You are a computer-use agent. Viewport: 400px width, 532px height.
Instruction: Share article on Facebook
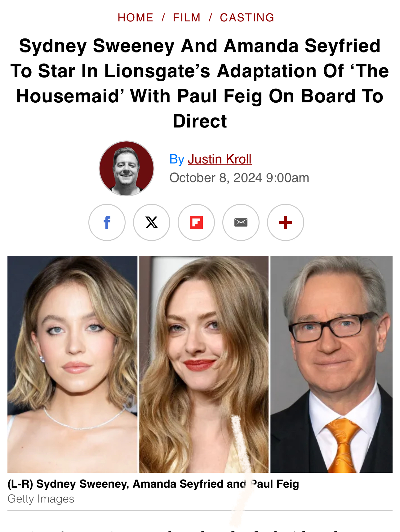107,222
